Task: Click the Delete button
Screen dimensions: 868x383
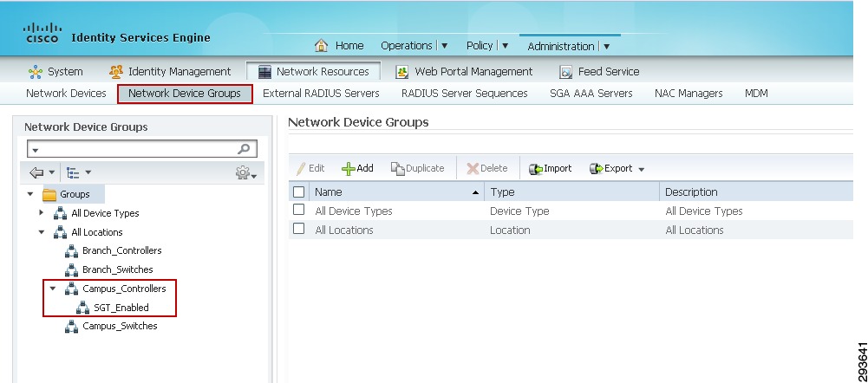Action: point(487,168)
